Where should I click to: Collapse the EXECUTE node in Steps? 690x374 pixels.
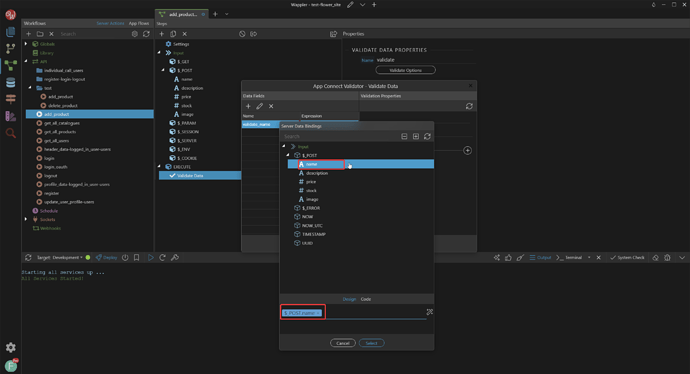[x=159, y=167]
